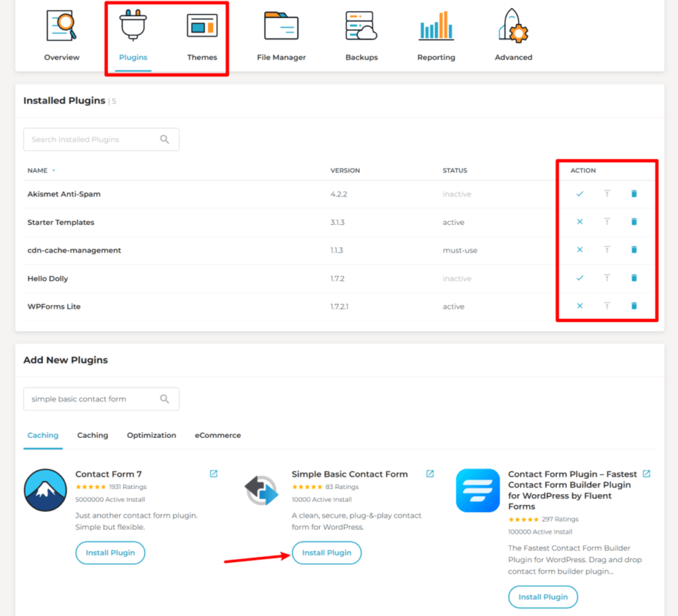Click search icon in Add New Plugins
Viewport: 678px width, 616px height.
165,399
